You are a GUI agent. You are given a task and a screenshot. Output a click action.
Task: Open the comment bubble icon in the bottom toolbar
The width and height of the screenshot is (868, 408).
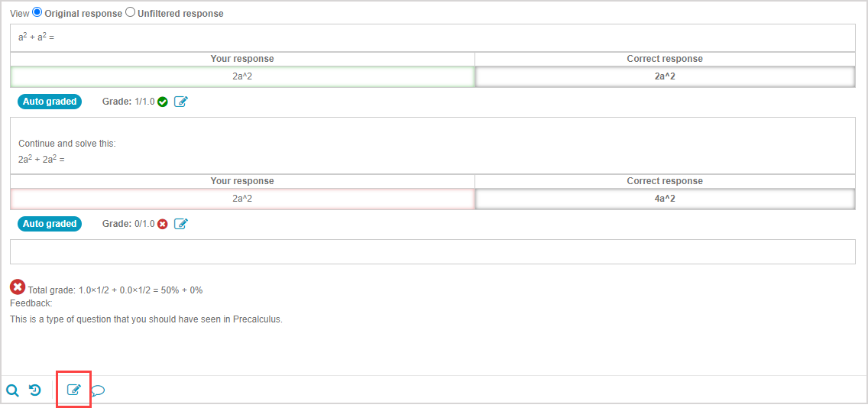(98, 391)
